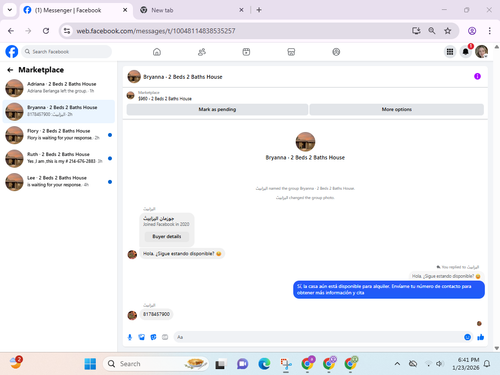Open the weather widget on taskbar

(16, 363)
